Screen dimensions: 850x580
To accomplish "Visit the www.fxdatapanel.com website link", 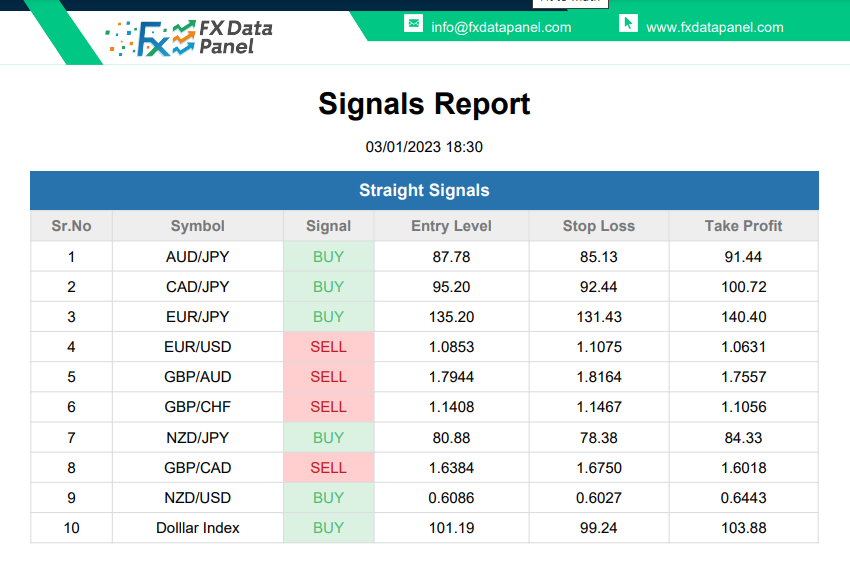I will (714, 28).
